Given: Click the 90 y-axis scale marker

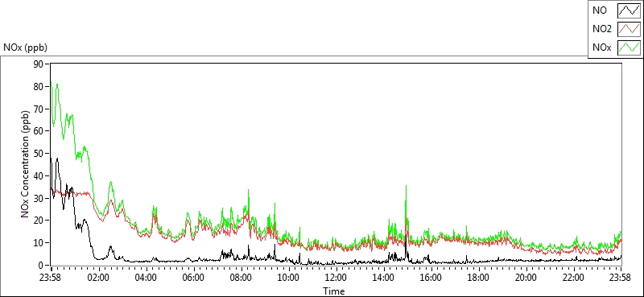Looking at the screenshot, I should [39, 64].
